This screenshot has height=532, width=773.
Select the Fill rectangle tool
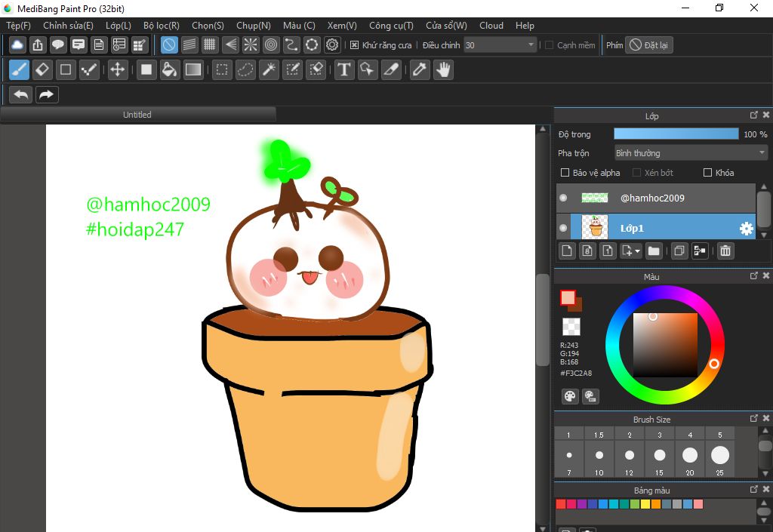146,69
